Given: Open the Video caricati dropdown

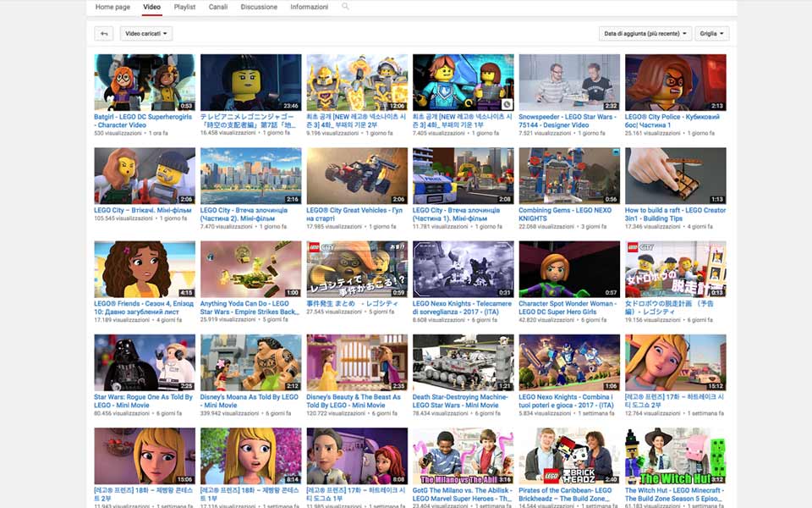Looking at the screenshot, I should pos(146,34).
